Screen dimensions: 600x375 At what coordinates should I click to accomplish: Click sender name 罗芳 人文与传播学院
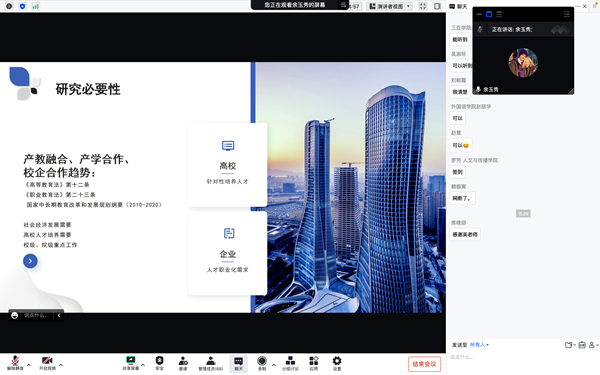click(474, 160)
